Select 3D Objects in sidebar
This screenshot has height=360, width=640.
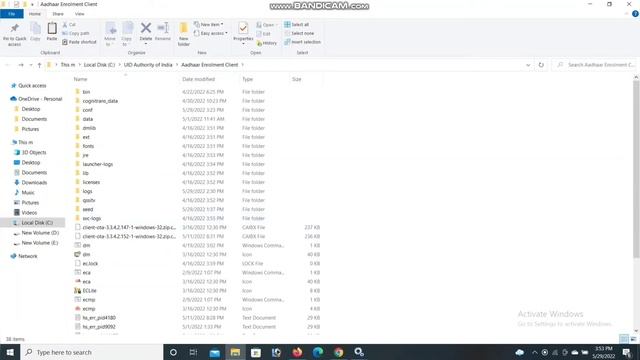coord(34,152)
